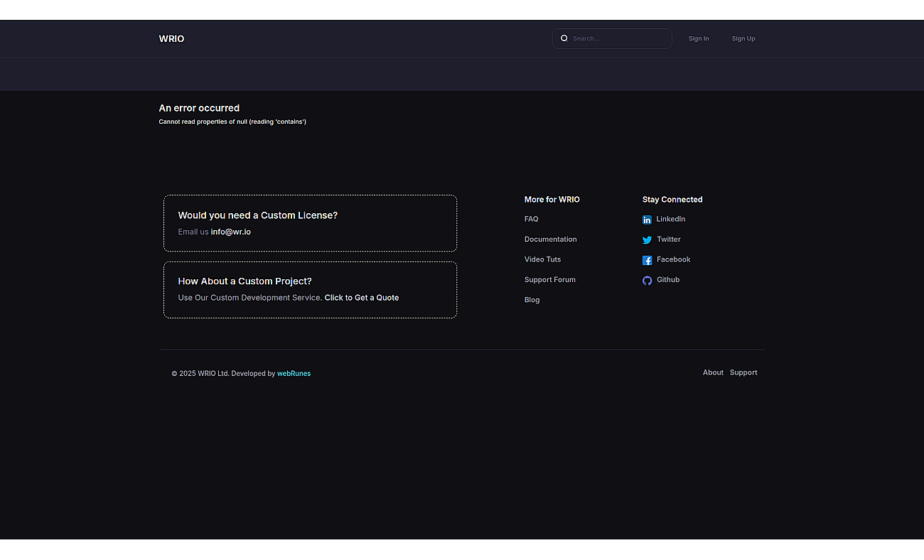Click the 'How About a Custom Project?' heading
Screen dimensions: 924x560
[x=245, y=281]
